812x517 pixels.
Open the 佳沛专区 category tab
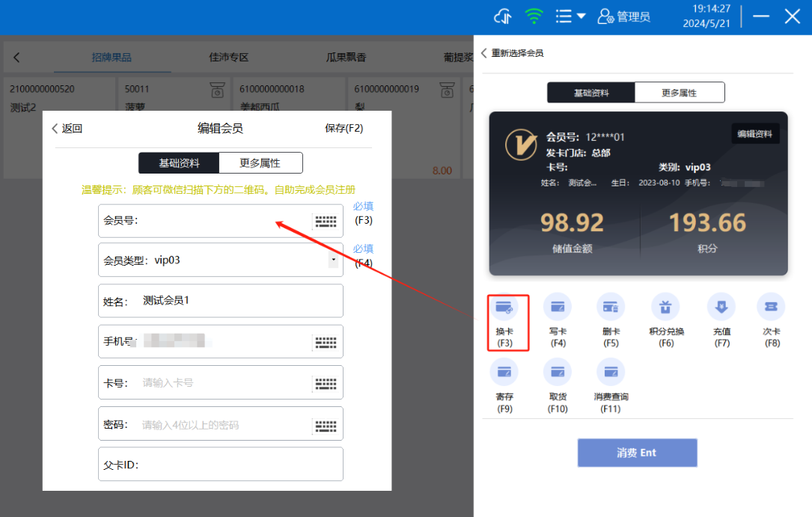(229, 58)
